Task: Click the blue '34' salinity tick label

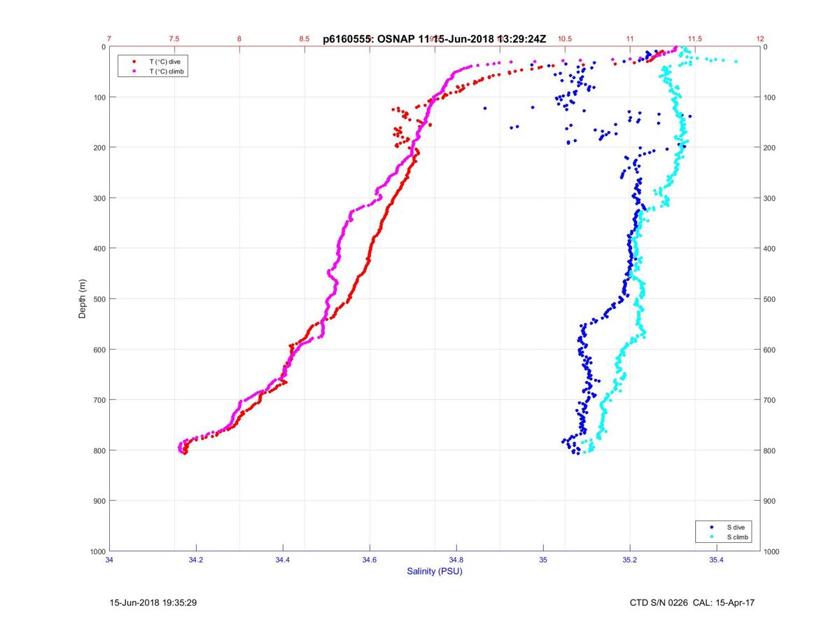Action: click(109, 560)
